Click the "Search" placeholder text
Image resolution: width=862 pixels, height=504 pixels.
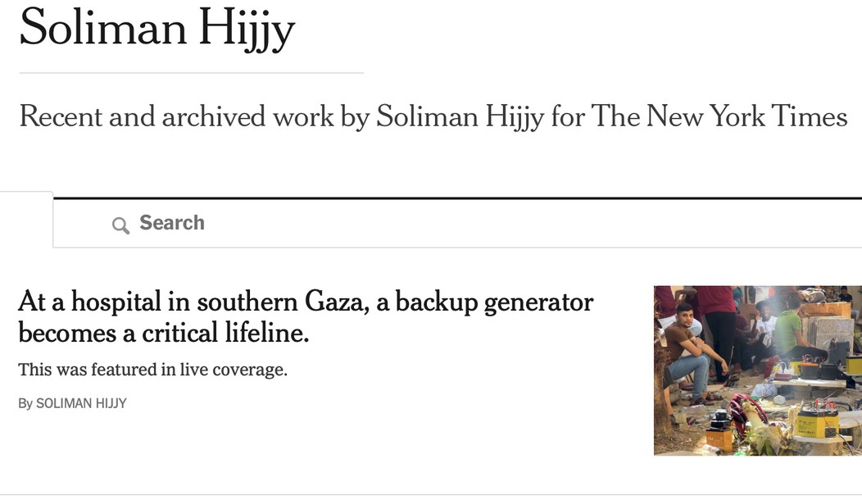pyautogui.click(x=171, y=223)
